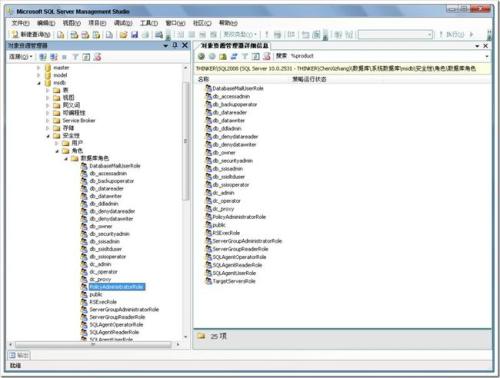Open the 帮助 menu
Image resolution: width=500 pixels, height=378 pixels.
[x=228, y=23]
